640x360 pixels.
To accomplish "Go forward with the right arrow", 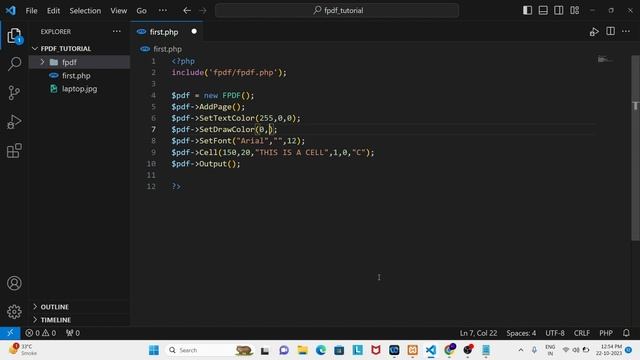I will click(x=203, y=11).
